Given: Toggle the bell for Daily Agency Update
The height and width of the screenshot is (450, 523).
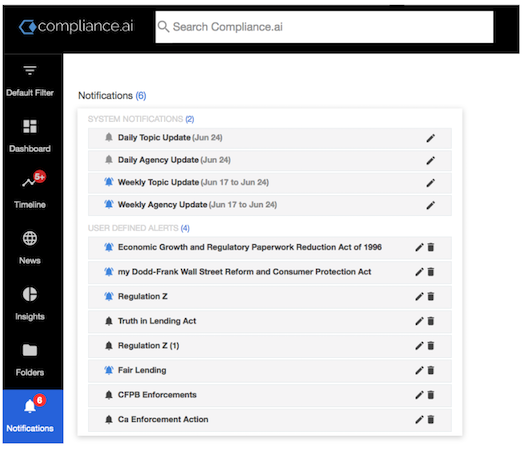Looking at the screenshot, I should [x=109, y=160].
